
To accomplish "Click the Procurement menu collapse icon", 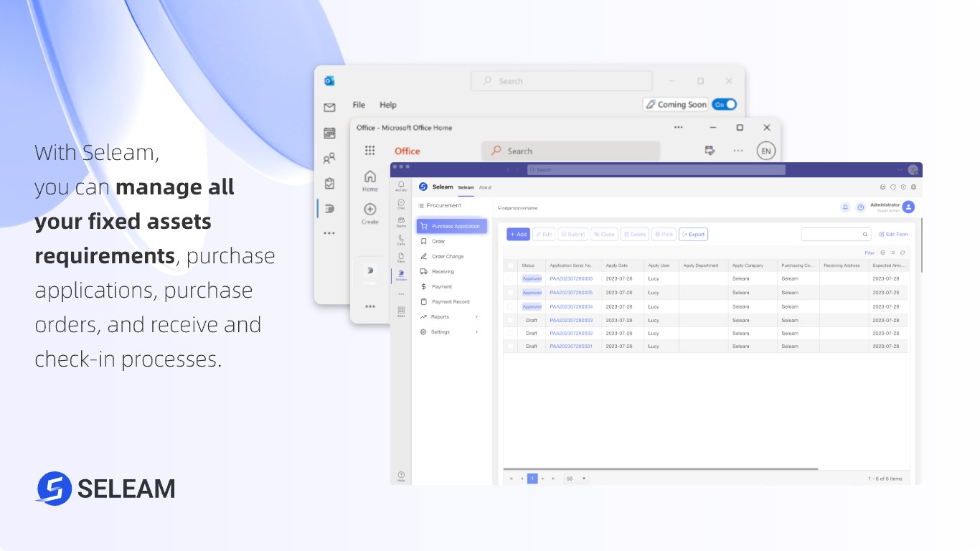I will [420, 205].
